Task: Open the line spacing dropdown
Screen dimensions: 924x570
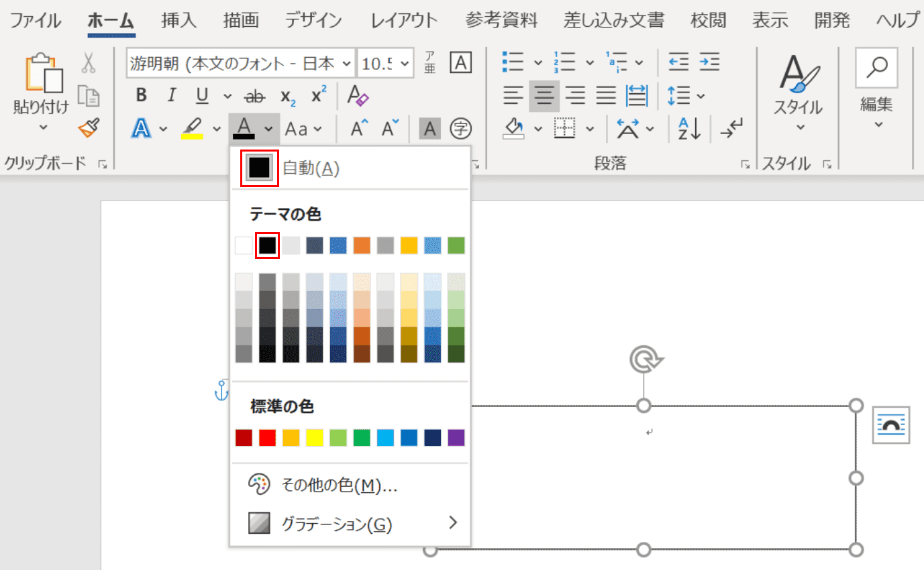Action: point(701,96)
